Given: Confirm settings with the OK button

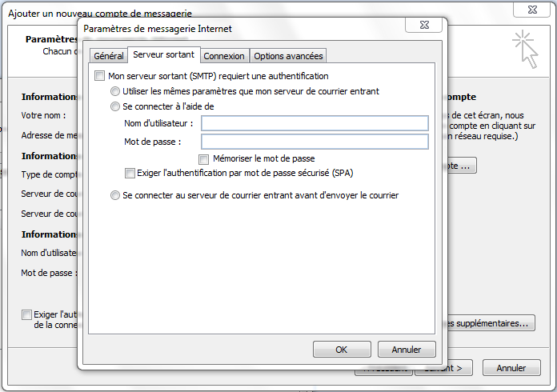Looking at the screenshot, I should (x=342, y=350).
